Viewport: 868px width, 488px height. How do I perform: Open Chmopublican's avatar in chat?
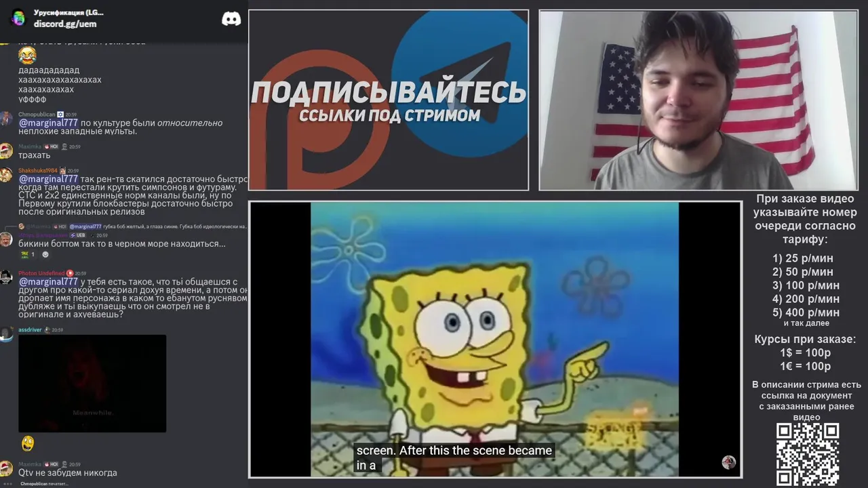(6, 119)
